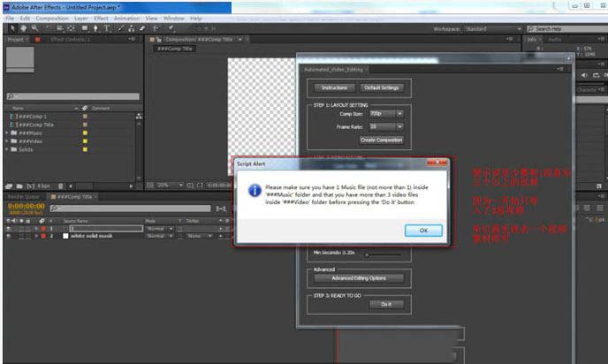Select the Zoom magnifier tool
608x364 pixels.
coord(34,28)
